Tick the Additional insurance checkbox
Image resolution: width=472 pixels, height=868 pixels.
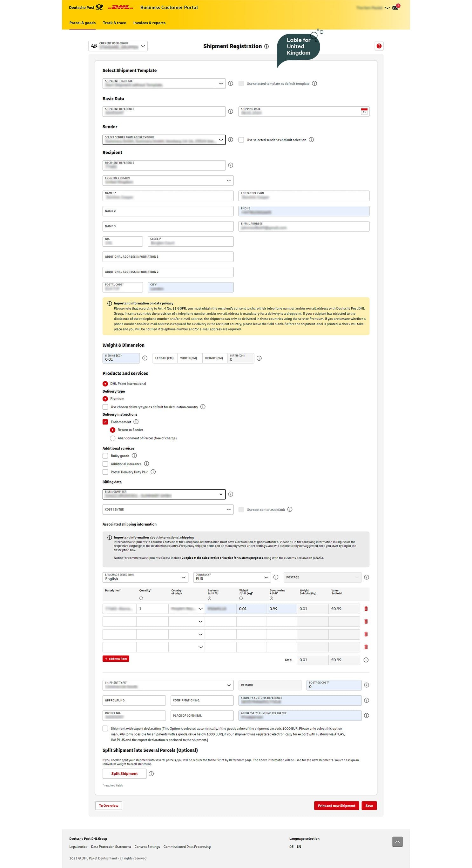point(105,464)
